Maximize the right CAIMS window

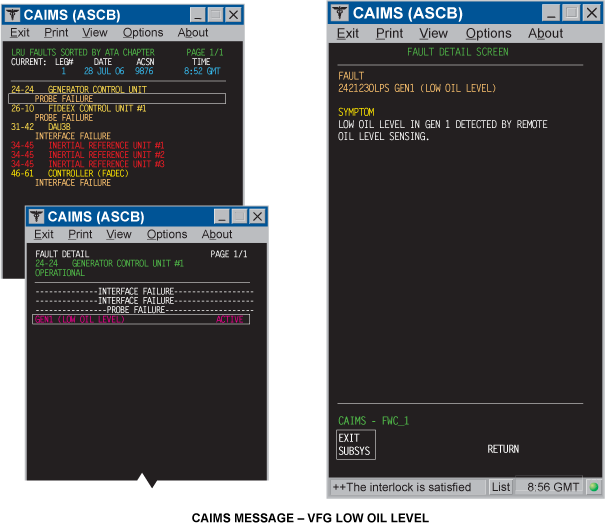coord(570,13)
